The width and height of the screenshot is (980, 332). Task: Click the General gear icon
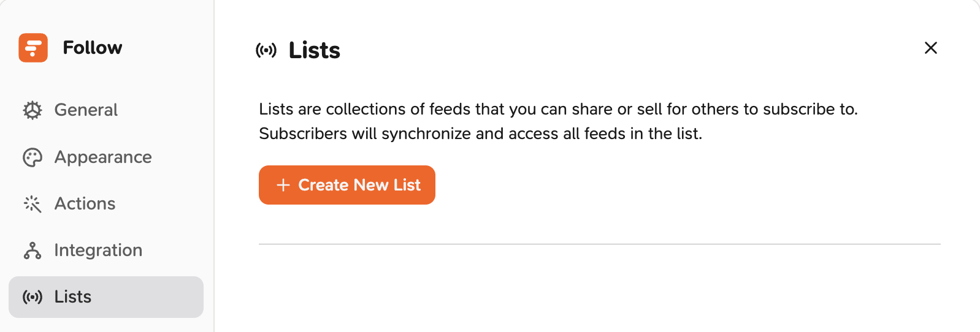click(33, 110)
